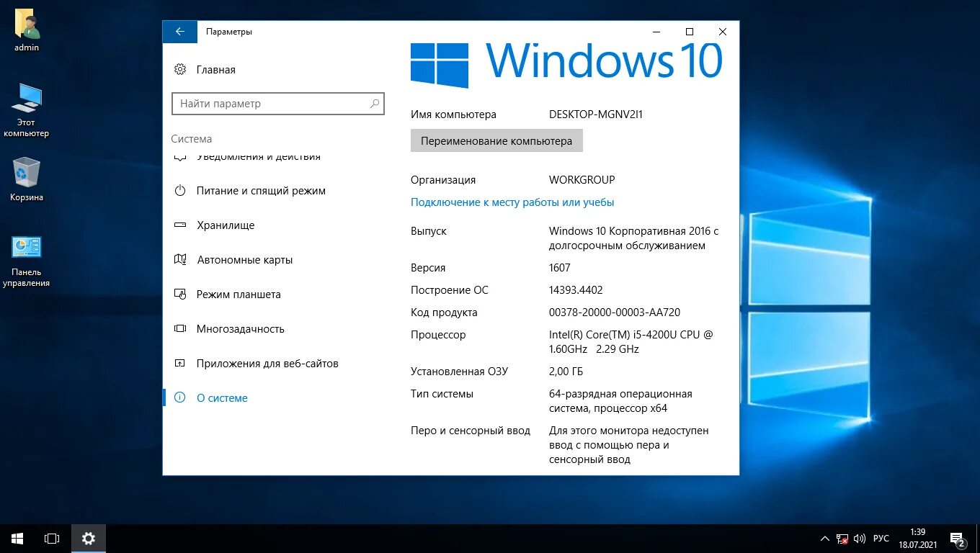
Task: Click OS build value 14393.4402
Action: tap(576, 290)
